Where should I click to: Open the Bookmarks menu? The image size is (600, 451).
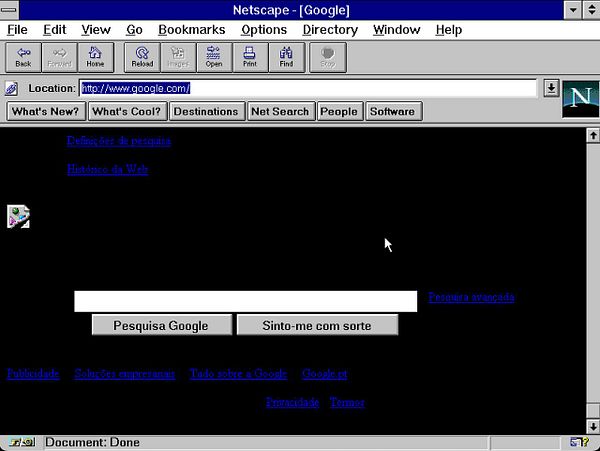(192, 30)
